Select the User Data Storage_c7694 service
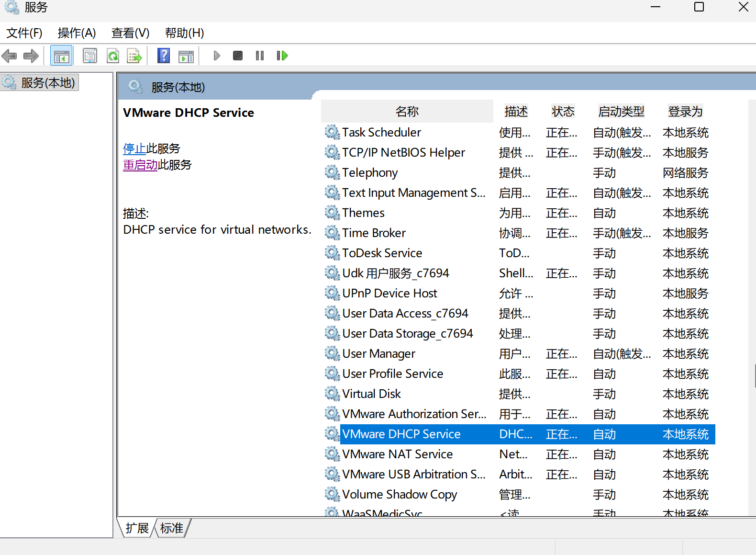 (519, 333)
